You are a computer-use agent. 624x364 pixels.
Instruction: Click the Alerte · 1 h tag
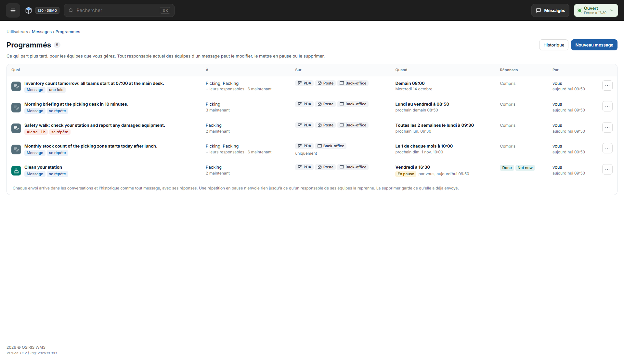[x=36, y=132]
